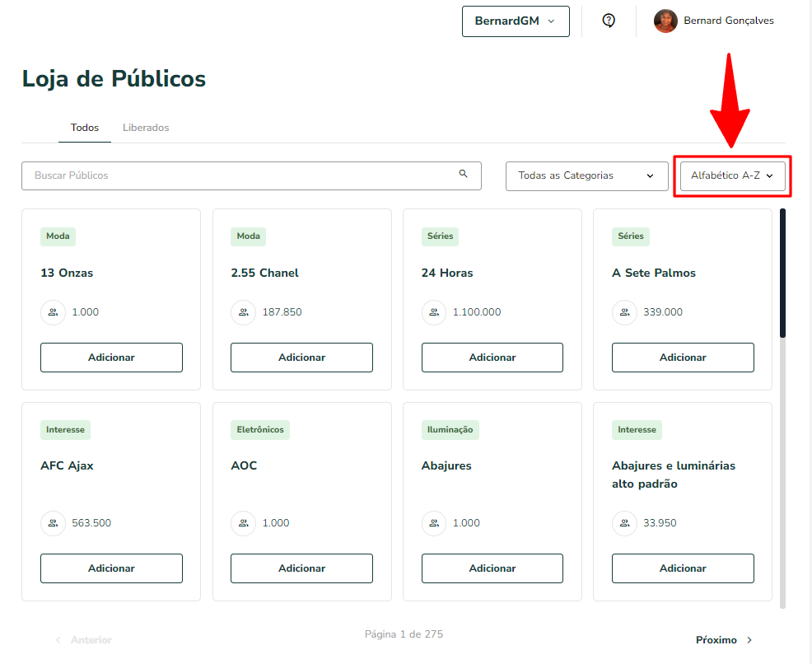The height and width of the screenshot is (664, 812).
Task: Open the BernardGM account dropdown
Action: (x=516, y=21)
